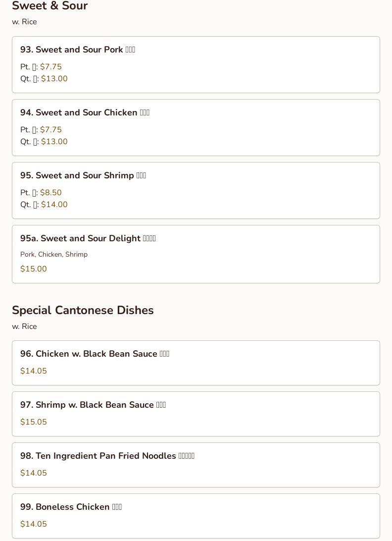Open the 93. Sweet and Sour Pork item
Image resolution: width=392 pixels, height=541 pixels.
pyautogui.click(x=78, y=50)
